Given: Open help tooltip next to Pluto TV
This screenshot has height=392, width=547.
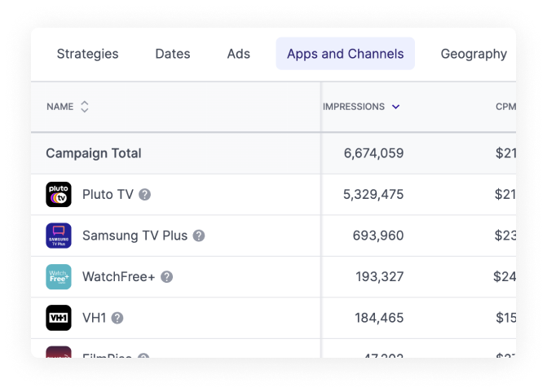Looking at the screenshot, I should click(x=145, y=195).
